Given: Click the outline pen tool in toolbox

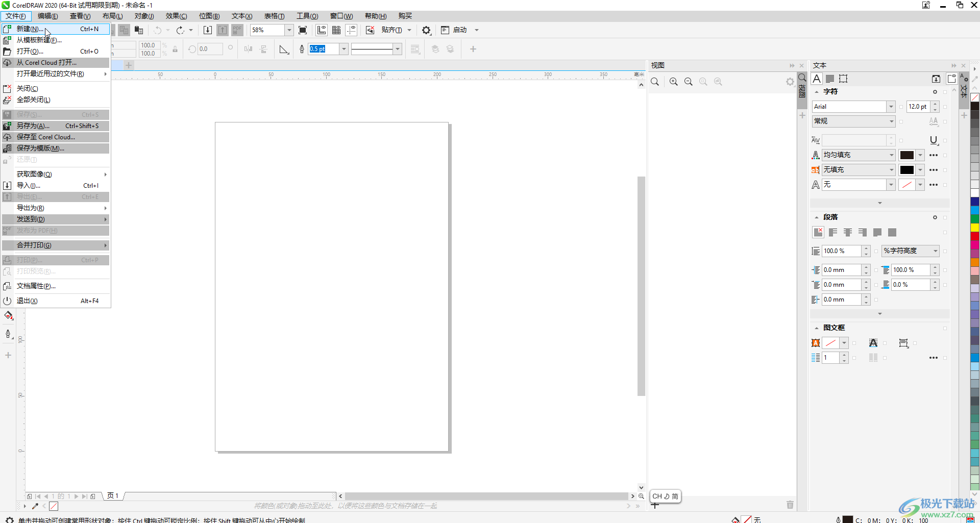Looking at the screenshot, I should click(x=8, y=334).
